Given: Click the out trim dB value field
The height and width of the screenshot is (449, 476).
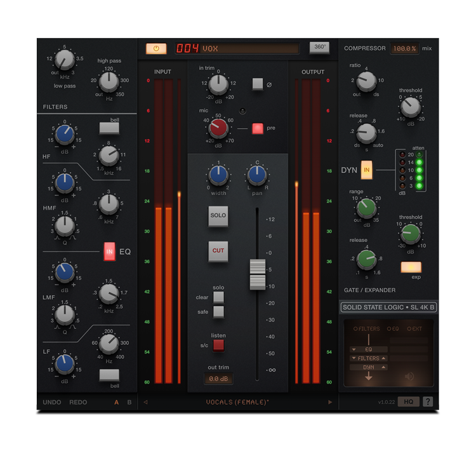Looking at the screenshot, I should tap(218, 379).
